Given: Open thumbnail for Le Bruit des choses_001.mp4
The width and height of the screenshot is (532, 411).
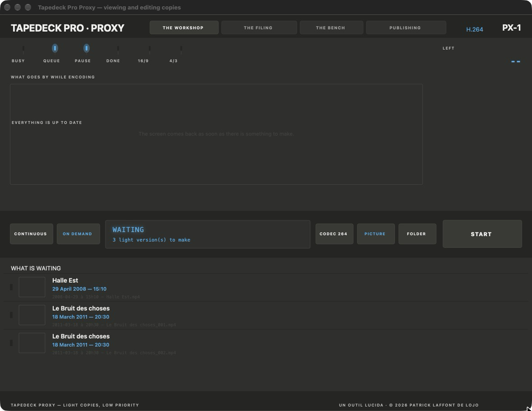Looking at the screenshot, I should (32, 315).
